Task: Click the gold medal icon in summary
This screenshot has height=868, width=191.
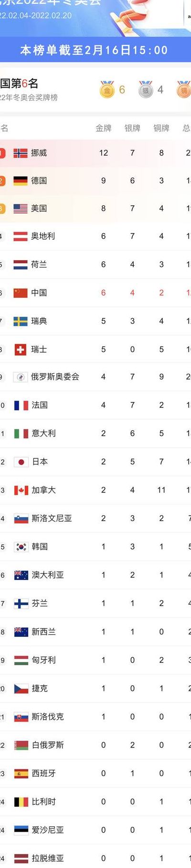Action: 107,89
